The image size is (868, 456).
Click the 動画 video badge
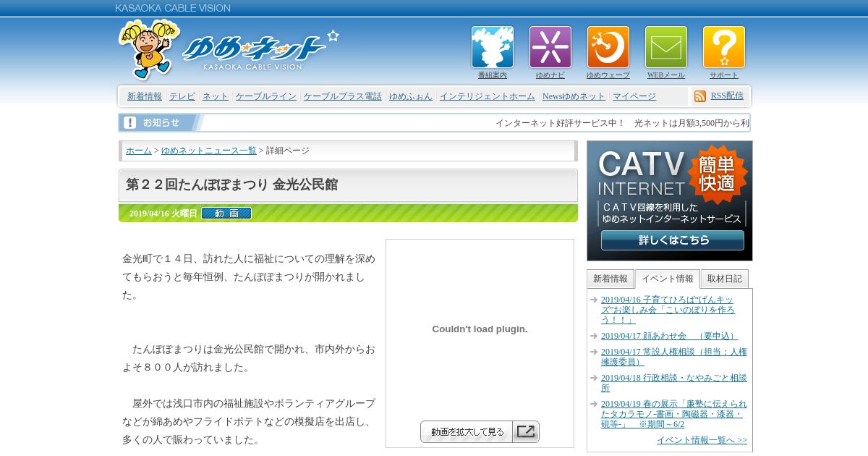(x=226, y=214)
